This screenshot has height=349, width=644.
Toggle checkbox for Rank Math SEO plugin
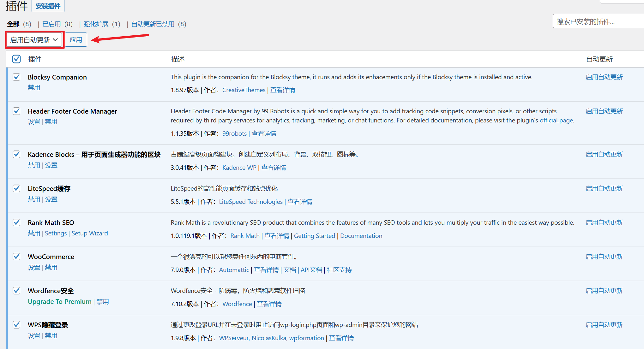(x=16, y=222)
